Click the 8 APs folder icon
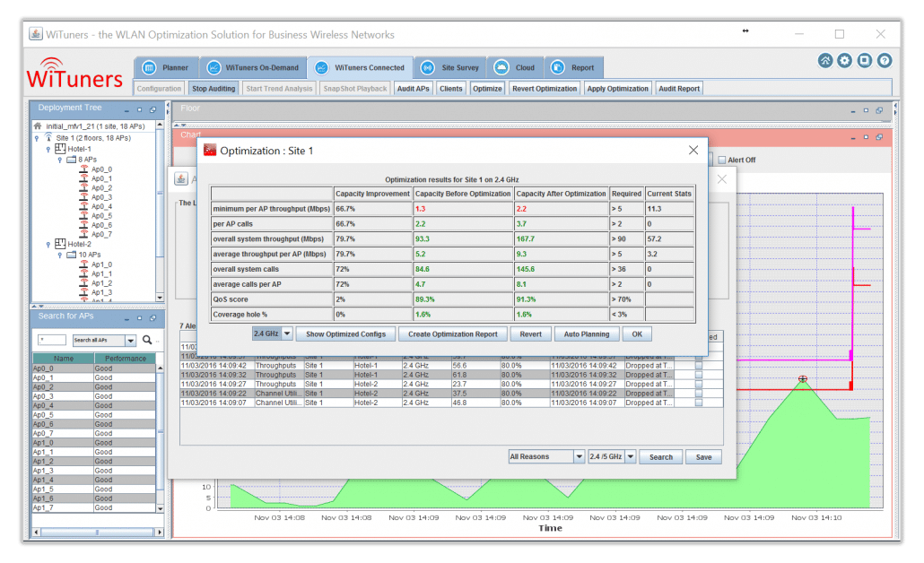Viewport: 924px width, 563px height. coord(71,160)
